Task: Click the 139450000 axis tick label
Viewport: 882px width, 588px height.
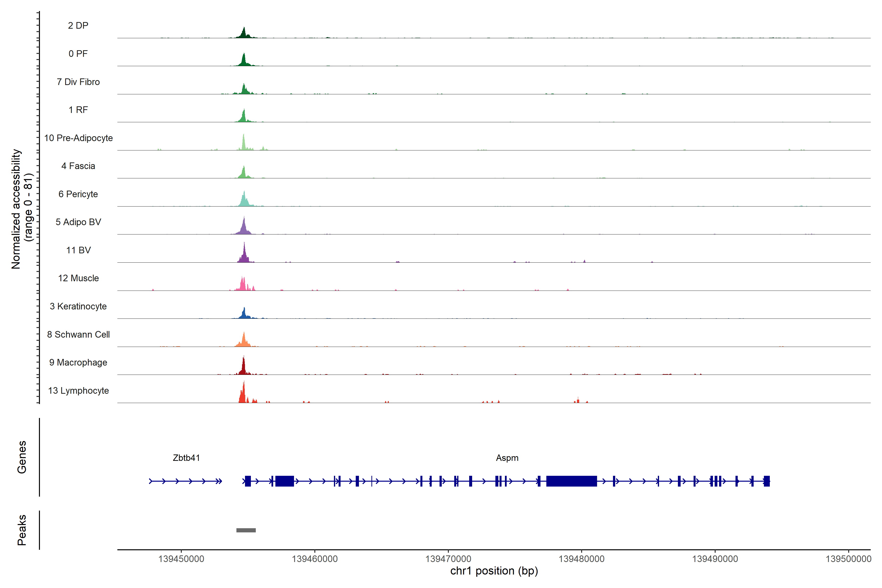Action: tap(181, 559)
